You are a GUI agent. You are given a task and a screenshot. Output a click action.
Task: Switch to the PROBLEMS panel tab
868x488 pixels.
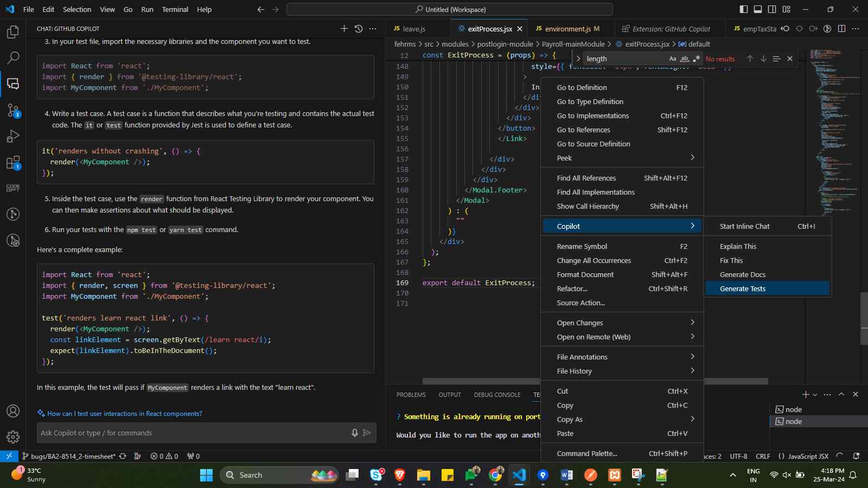tap(411, 395)
